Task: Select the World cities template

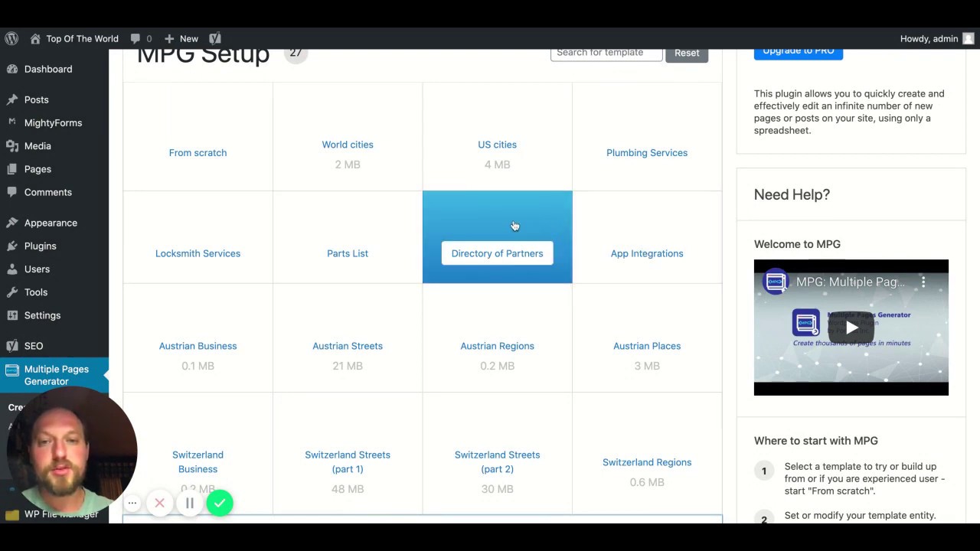Action: [348, 145]
